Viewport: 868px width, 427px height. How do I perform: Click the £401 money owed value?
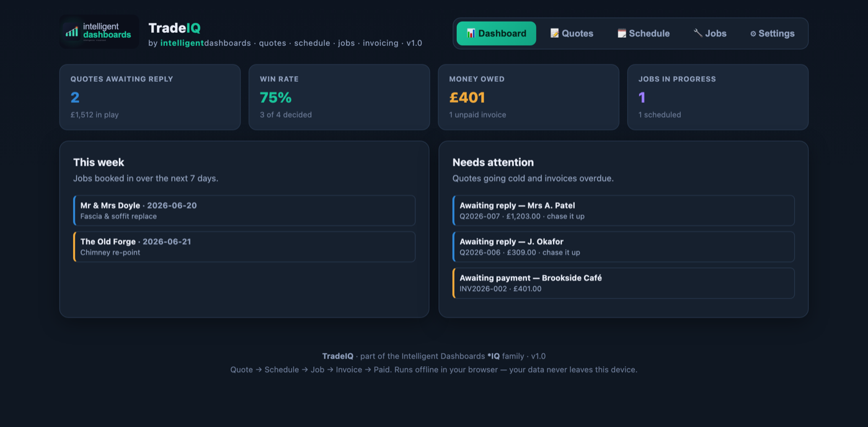[x=467, y=97]
